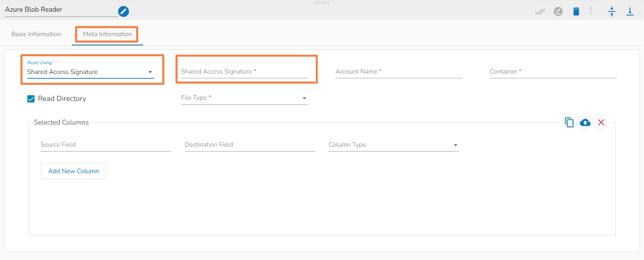Click the copy columns icon
Image resolution: width=644 pixels, height=260 pixels.
pyautogui.click(x=569, y=122)
